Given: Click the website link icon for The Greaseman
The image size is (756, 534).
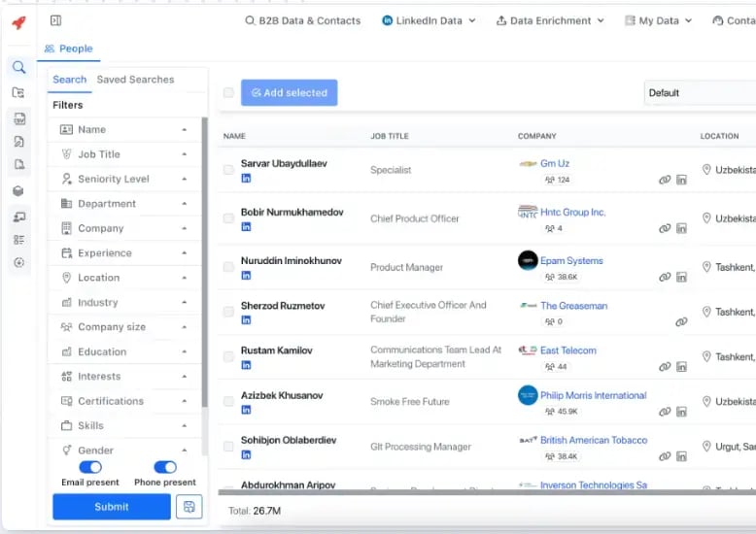Looking at the screenshot, I should [681, 321].
